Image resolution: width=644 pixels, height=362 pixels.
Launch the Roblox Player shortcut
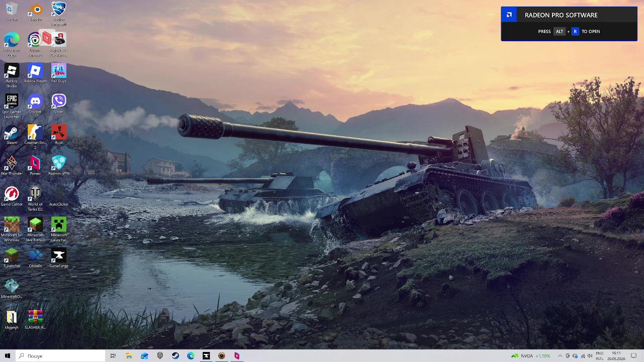tap(35, 73)
